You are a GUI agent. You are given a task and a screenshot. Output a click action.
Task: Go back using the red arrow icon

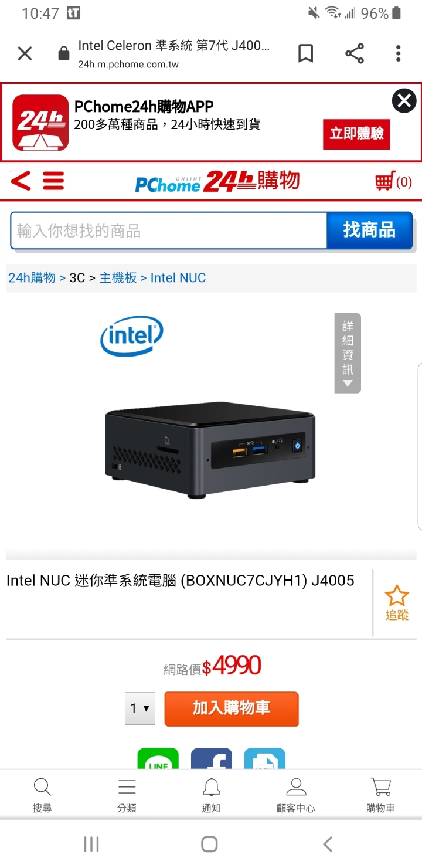21,181
